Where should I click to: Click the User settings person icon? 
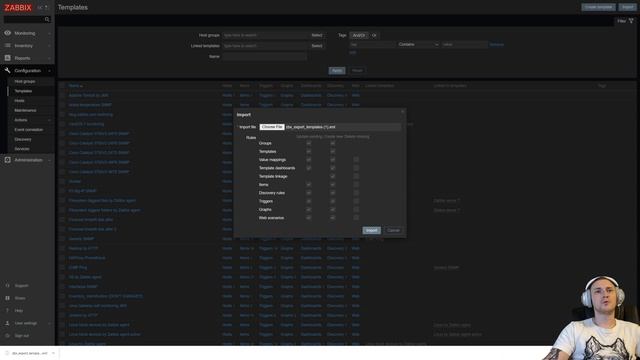(7, 323)
